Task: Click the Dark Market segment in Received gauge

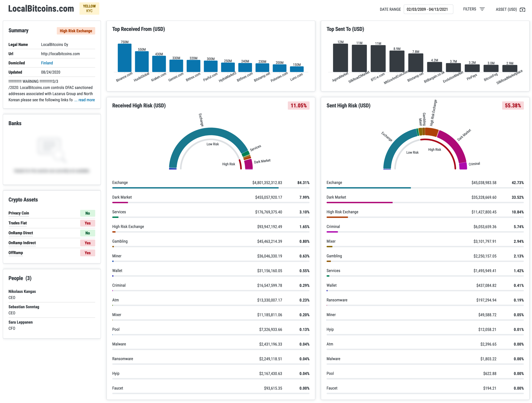Action: (248, 164)
